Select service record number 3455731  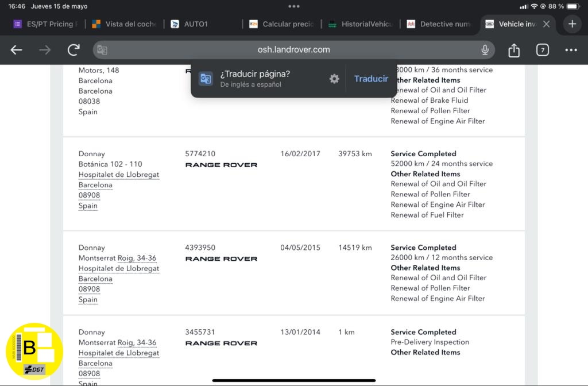(200, 332)
